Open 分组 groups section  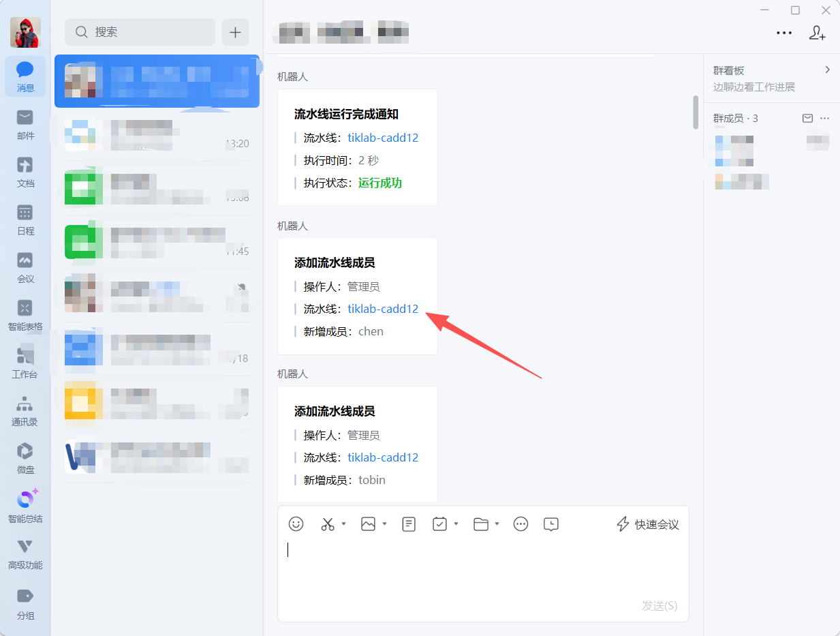point(25,604)
